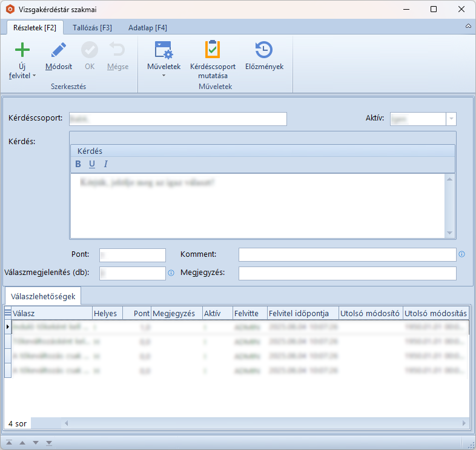The height and width of the screenshot is (450, 476).
Task: Click the green plus Új felvitel icon
Action: coord(22,50)
